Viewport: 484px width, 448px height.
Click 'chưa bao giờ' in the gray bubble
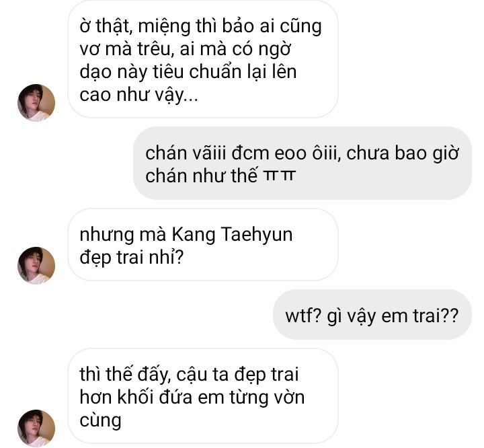(x=403, y=153)
